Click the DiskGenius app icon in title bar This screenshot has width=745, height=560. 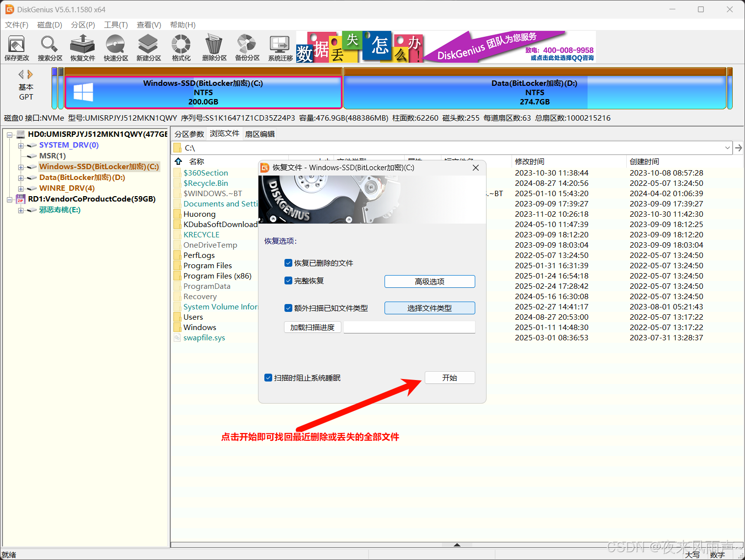click(9, 9)
